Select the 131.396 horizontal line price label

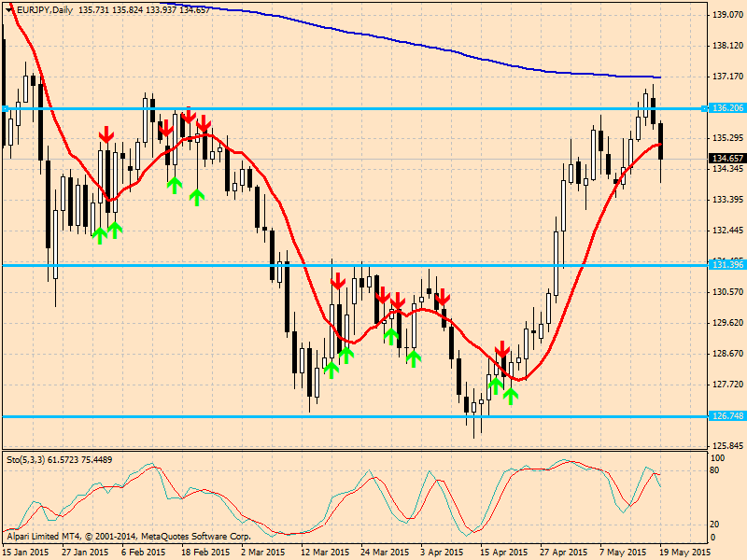point(726,264)
